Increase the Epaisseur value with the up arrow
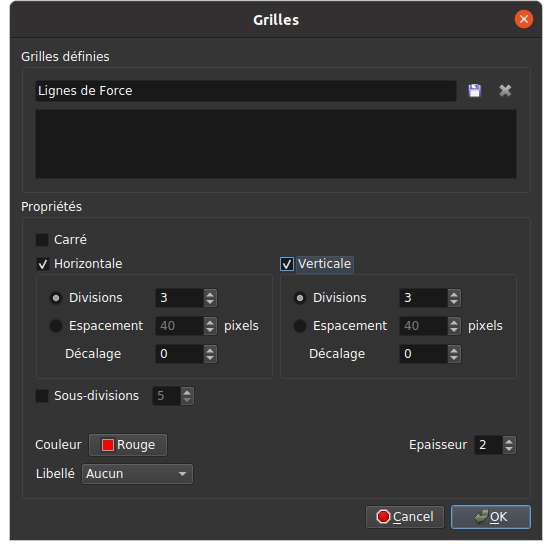The width and height of the screenshot is (552, 550). coord(509,441)
